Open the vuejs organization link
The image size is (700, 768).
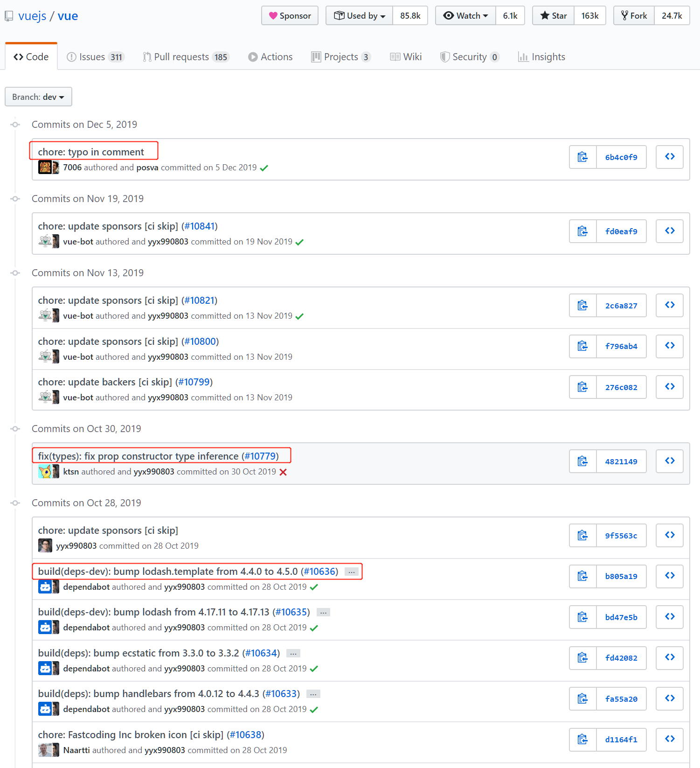pos(32,16)
